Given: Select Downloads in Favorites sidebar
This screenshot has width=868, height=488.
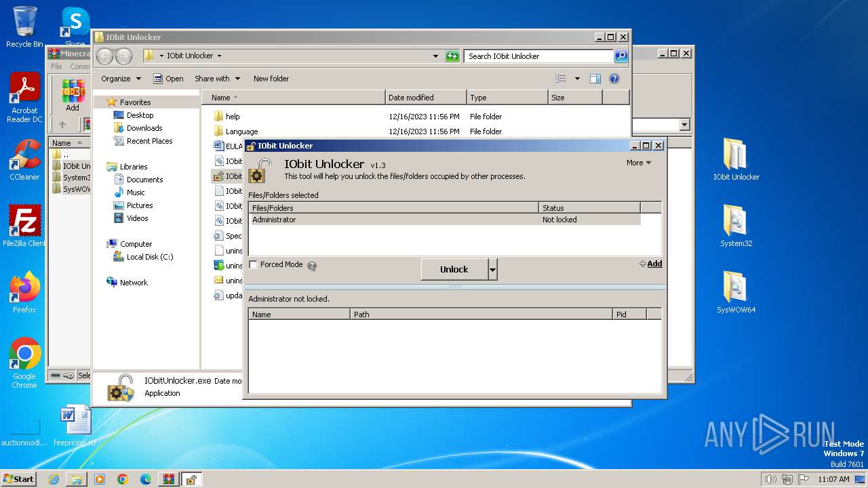Looking at the screenshot, I should (x=144, y=128).
